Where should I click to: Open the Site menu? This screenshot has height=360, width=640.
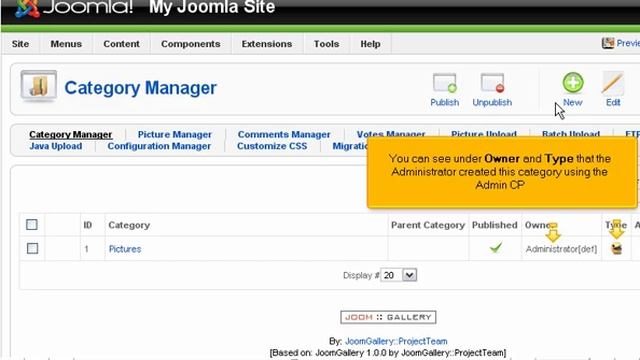pyautogui.click(x=20, y=44)
